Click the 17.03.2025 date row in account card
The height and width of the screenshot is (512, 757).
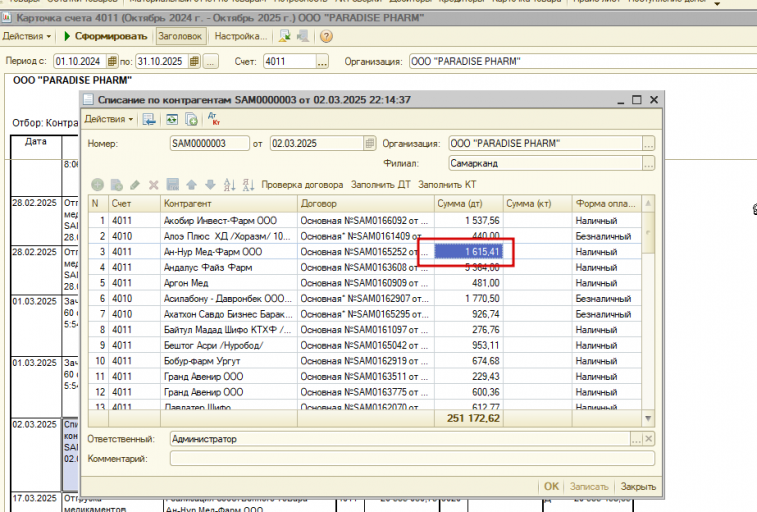(x=34, y=498)
